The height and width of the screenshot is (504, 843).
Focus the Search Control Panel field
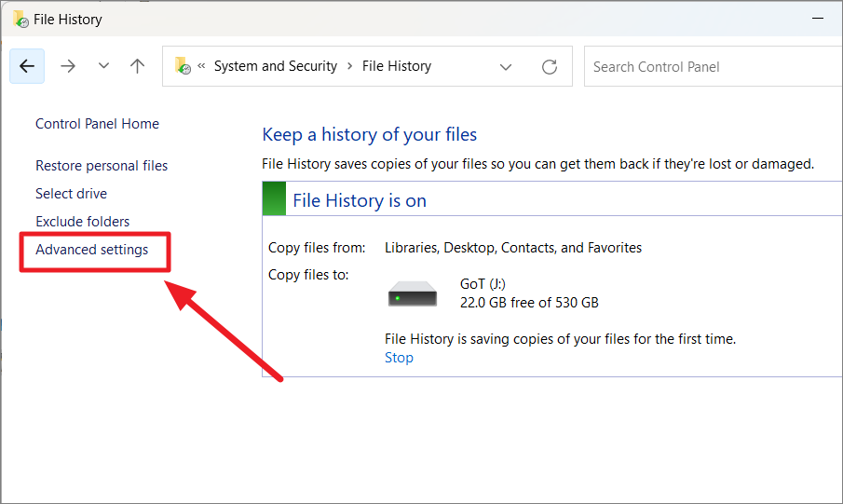(713, 67)
